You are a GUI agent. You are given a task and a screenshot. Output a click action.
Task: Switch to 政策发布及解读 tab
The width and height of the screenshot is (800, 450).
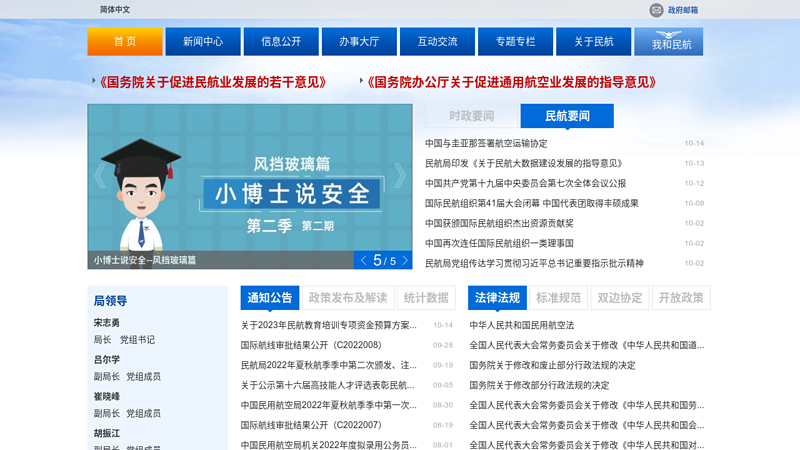(348, 298)
